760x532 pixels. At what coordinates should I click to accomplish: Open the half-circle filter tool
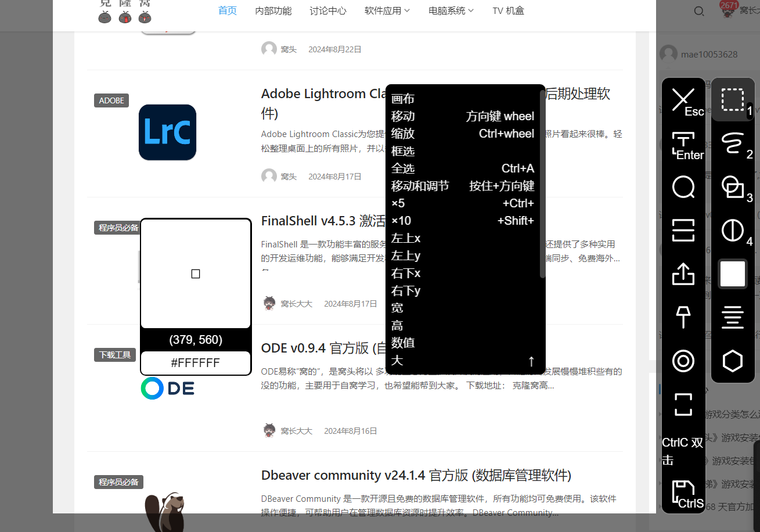tap(733, 231)
